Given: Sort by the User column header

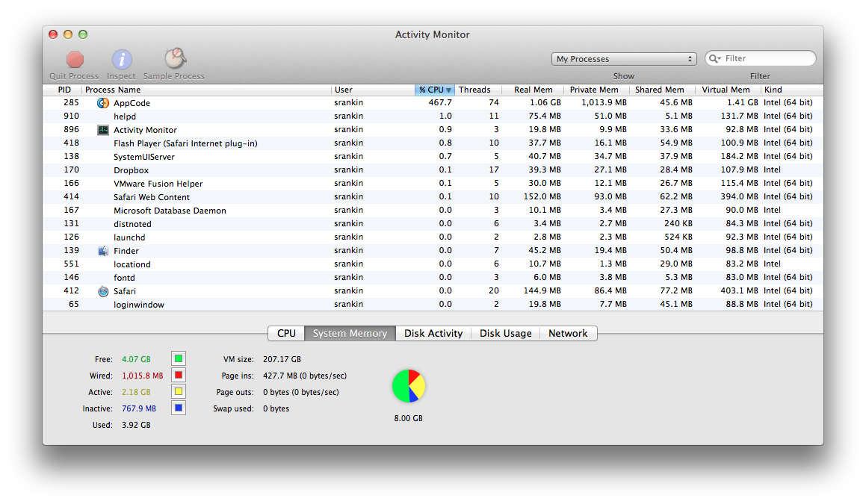Looking at the screenshot, I should click(373, 90).
